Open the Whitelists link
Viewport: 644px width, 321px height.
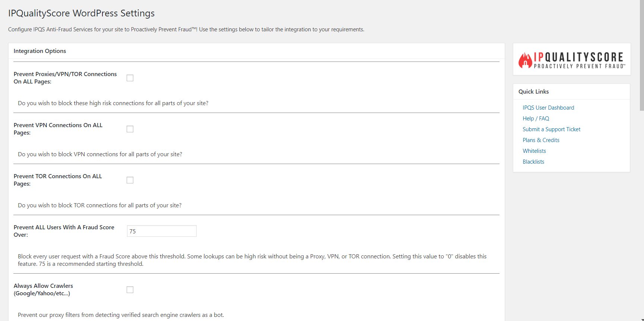click(x=534, y=151)
